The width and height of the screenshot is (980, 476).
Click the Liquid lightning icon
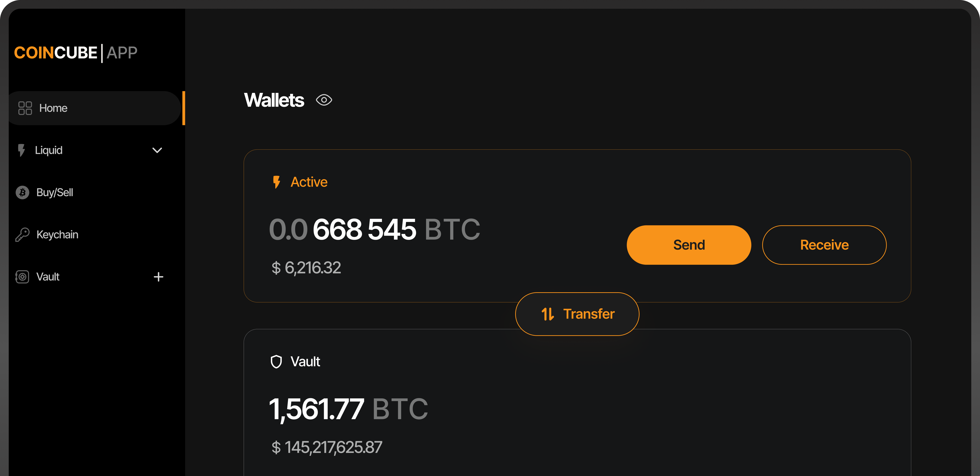click(x=21, y=150)
